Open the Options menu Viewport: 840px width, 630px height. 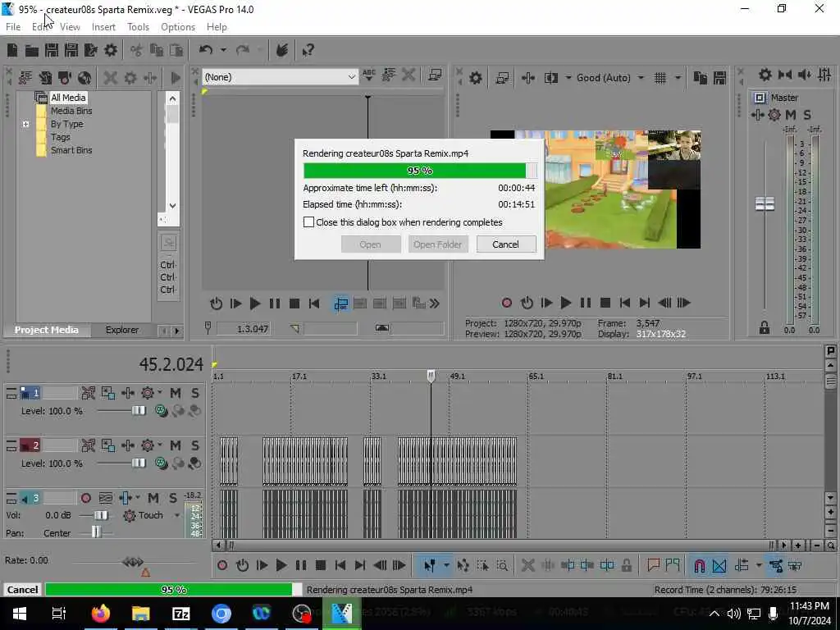tap(178, 27)
